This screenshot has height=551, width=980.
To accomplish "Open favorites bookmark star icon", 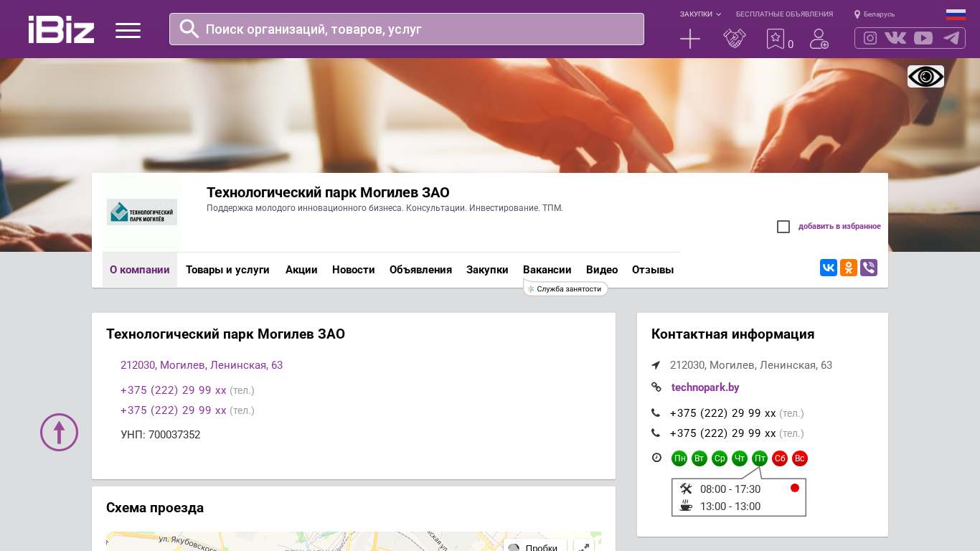I will (x=775, y=39).
